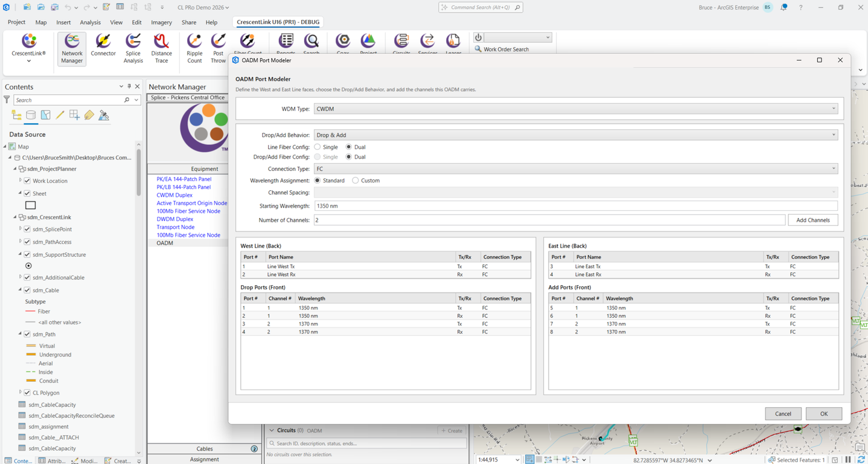Click the Circuits search ID field

[x=366, y=443]
